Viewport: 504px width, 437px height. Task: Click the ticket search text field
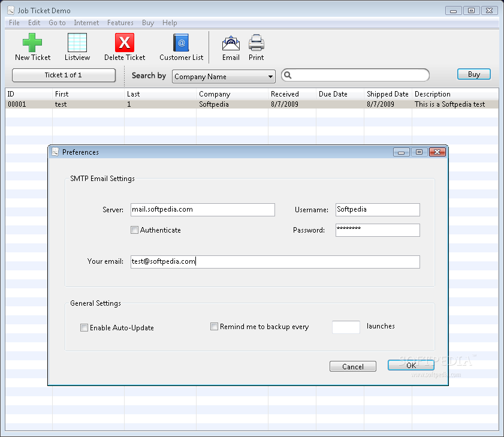(355, 76)
